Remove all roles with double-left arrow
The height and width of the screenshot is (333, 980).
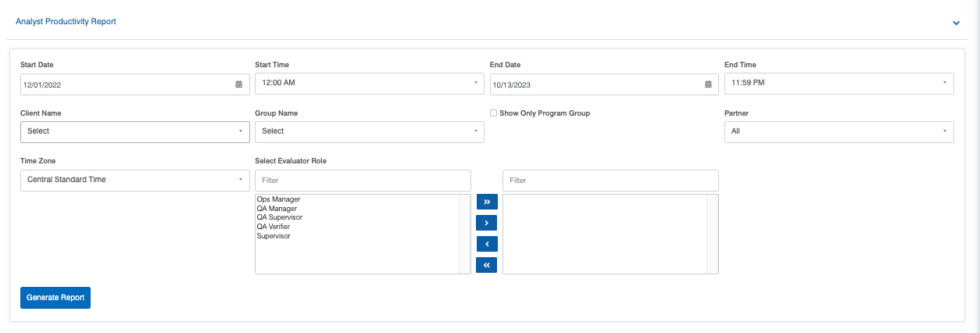486,266
